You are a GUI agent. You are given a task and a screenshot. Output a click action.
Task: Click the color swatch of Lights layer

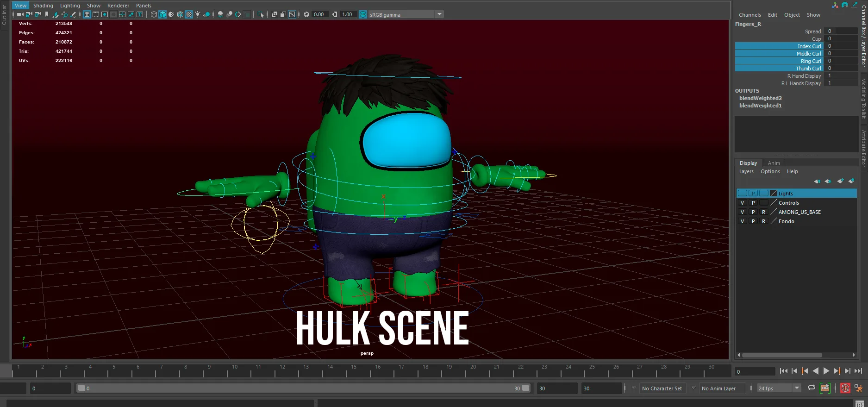pos(773,194)
